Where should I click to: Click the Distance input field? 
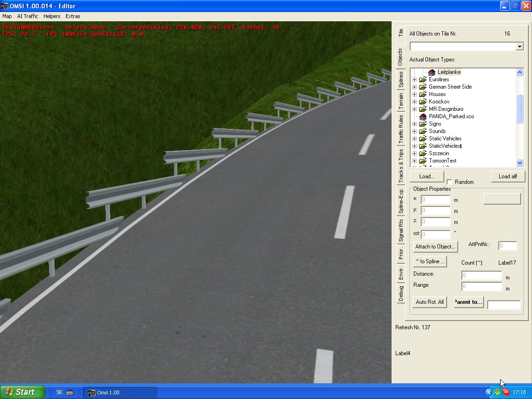click(481, 275)
